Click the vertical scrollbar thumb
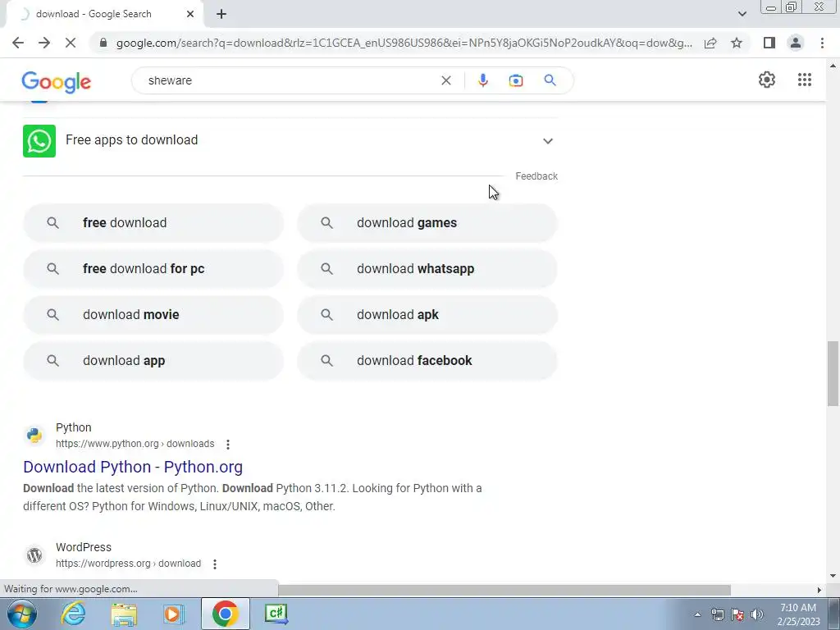Image resolution: width=840 pixels, height=630 pixels. pos(833,373)
